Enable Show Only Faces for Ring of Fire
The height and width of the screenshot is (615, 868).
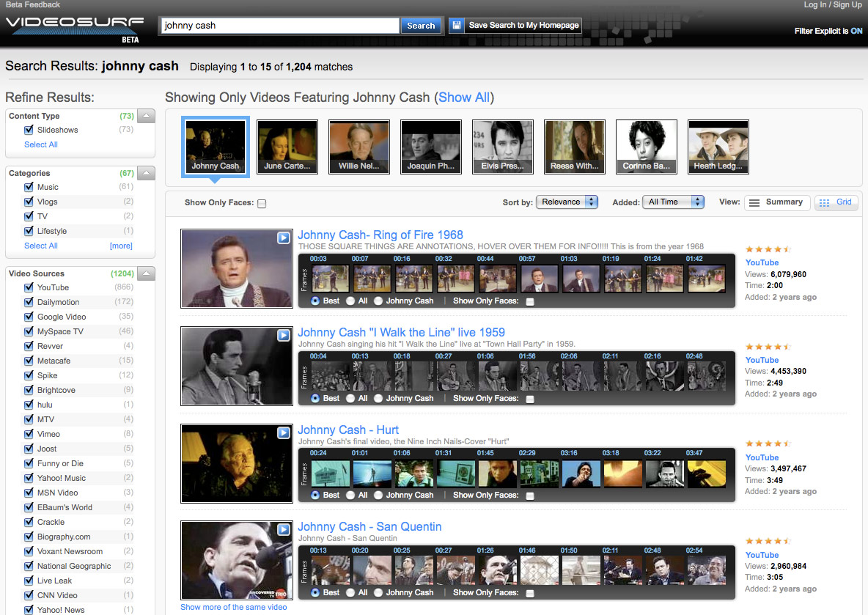(x=530, y=302)
